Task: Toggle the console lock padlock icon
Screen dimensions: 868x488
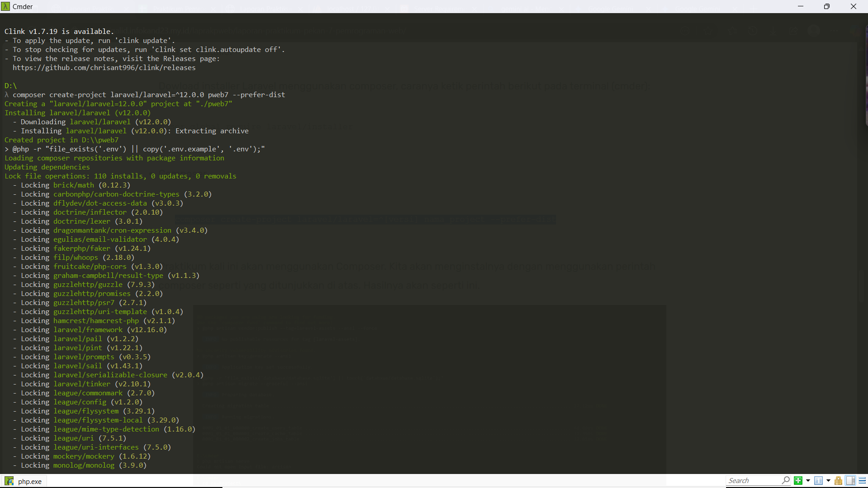Action: tap(838, 481)
